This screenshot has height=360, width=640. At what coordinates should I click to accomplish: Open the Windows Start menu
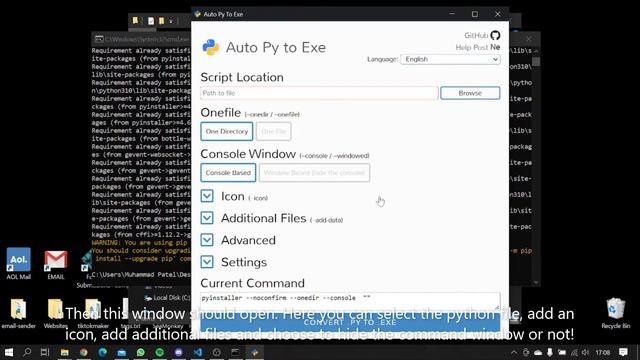[x=8, y=352]
